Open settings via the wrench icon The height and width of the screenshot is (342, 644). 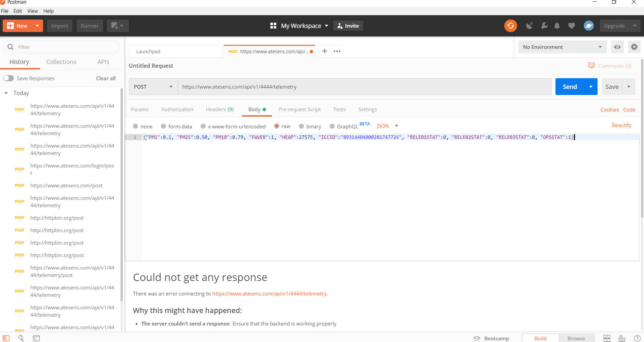coord(544,26)
